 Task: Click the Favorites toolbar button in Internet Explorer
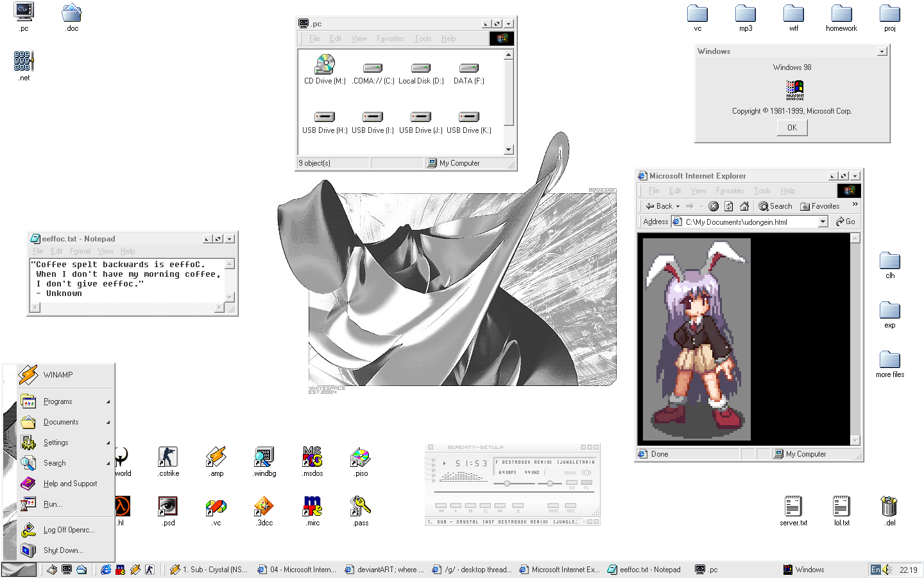click(820, 206)
